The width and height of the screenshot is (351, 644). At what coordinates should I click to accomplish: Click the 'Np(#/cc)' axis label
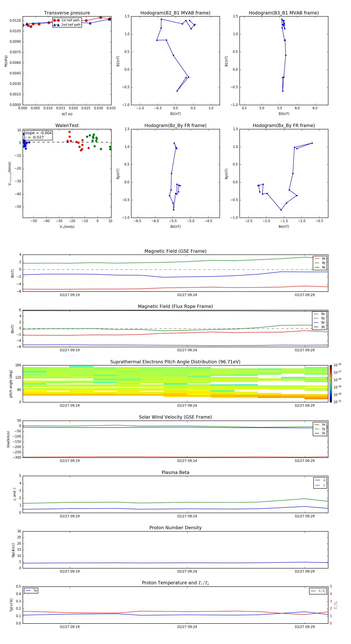pos(13,550)
